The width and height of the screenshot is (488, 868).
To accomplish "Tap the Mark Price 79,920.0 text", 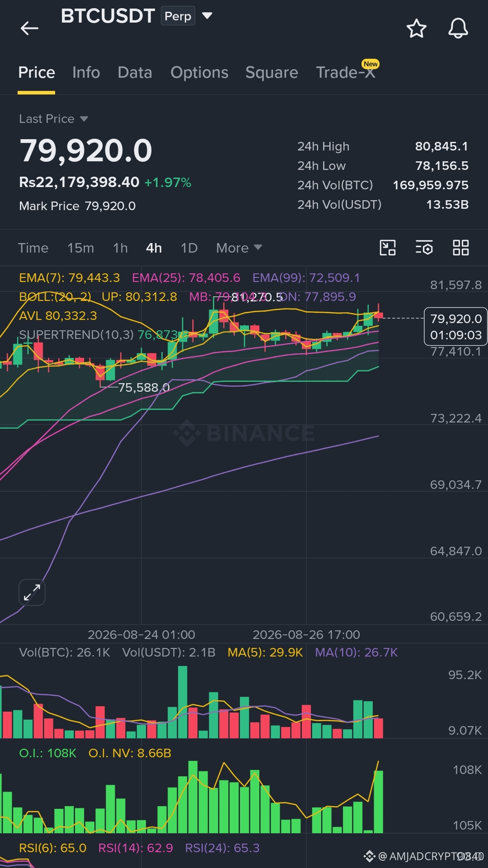I will [x=77, y=206].
